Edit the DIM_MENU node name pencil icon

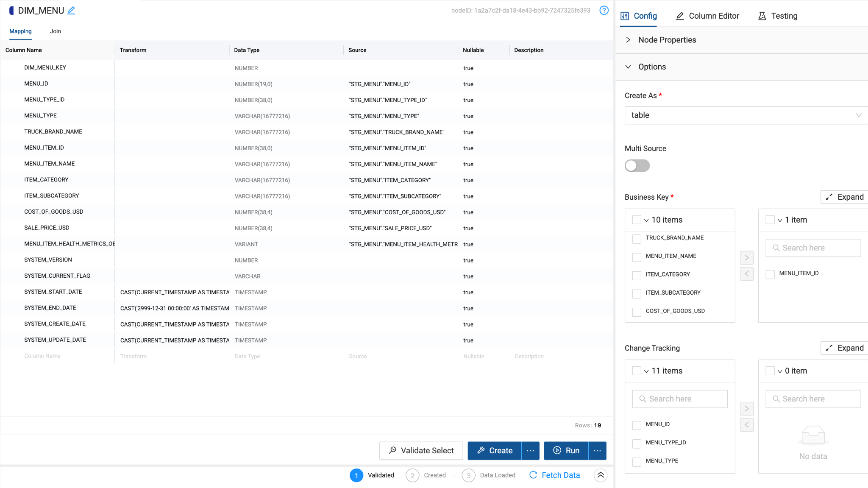(71, 11)
